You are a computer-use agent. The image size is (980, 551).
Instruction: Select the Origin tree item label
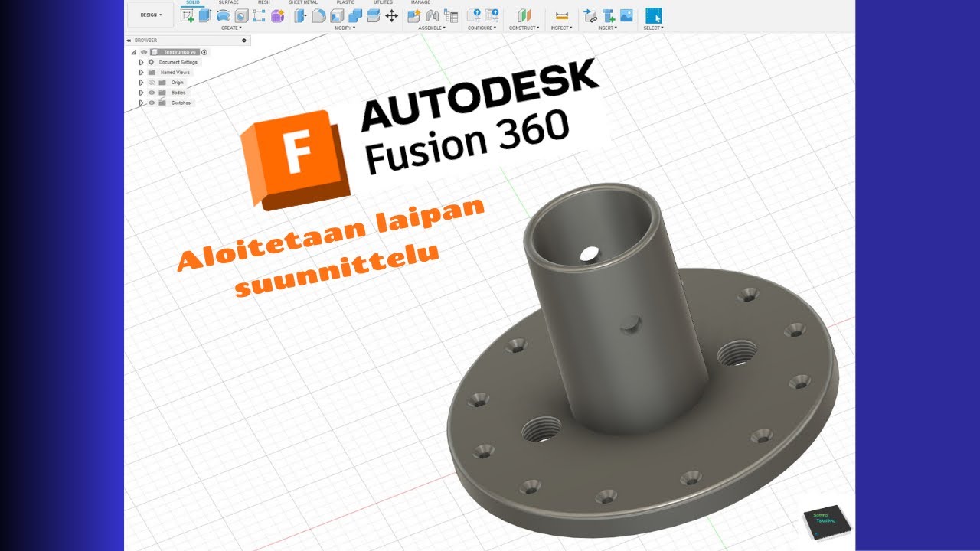pyautogui.click(x=178, y=82)
